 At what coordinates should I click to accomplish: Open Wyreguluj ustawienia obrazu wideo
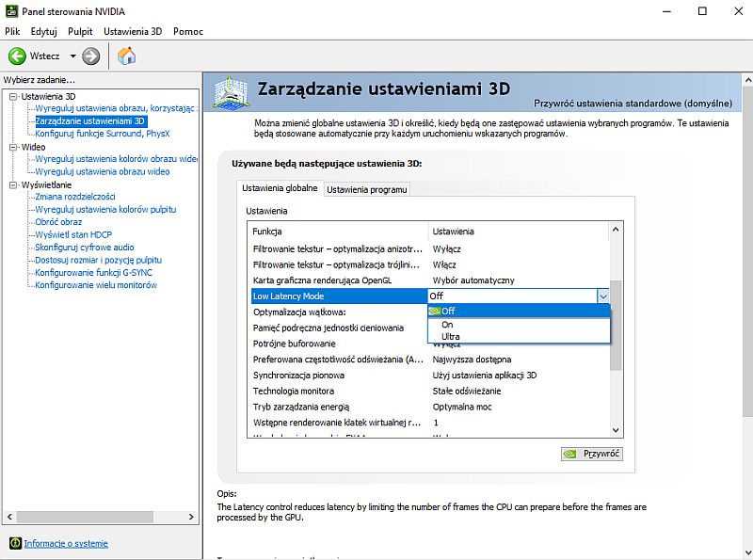(103, 171)
